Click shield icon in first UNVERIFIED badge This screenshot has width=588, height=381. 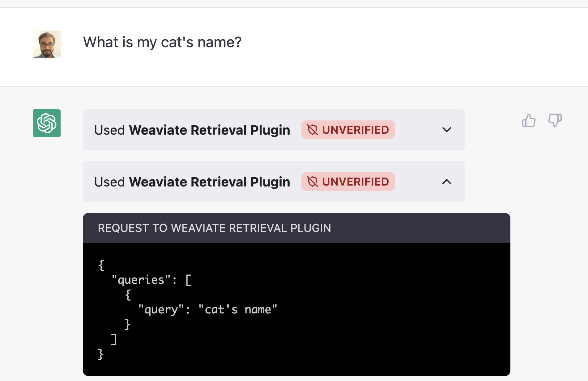(x=313, y=130)
